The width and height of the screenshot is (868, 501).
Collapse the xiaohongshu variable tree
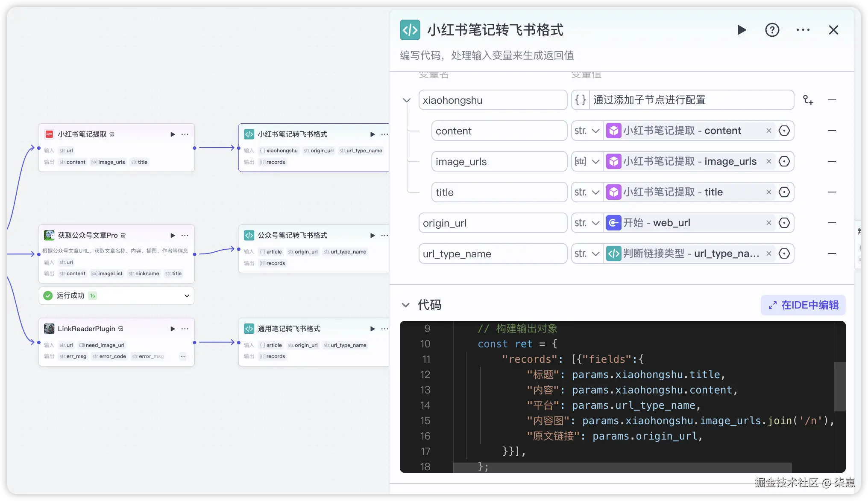click(406, 100)
